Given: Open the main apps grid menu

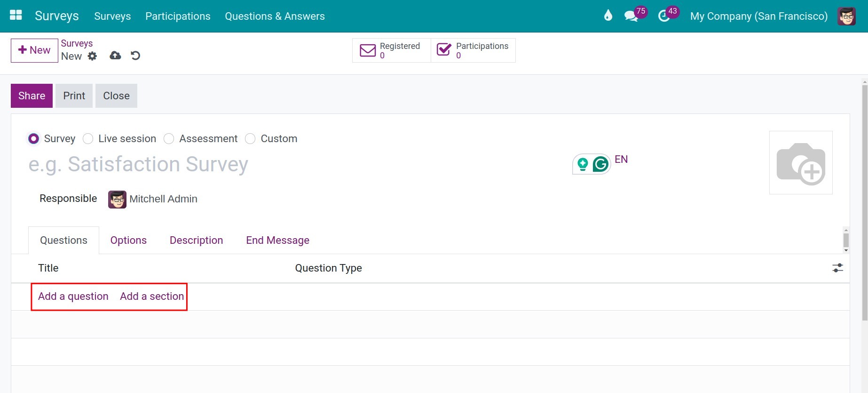Looking at the screenshot, I should (16, 16).
